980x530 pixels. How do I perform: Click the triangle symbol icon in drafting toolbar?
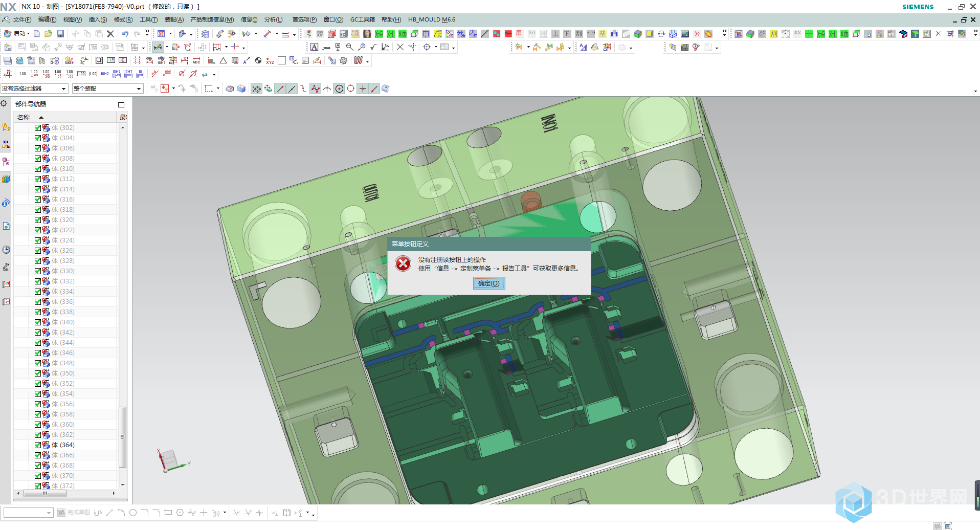point(223,61)
